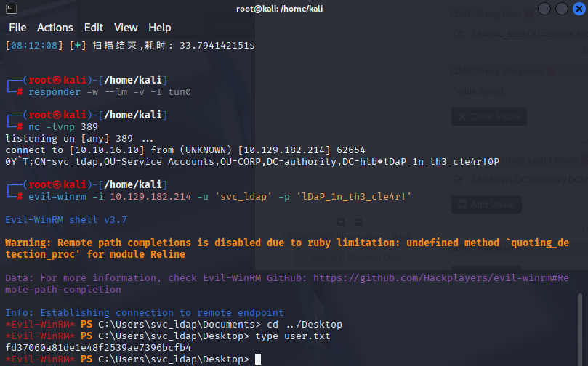Close the terminal with the blue X button
588x366 pixels.
pos(579,9)
